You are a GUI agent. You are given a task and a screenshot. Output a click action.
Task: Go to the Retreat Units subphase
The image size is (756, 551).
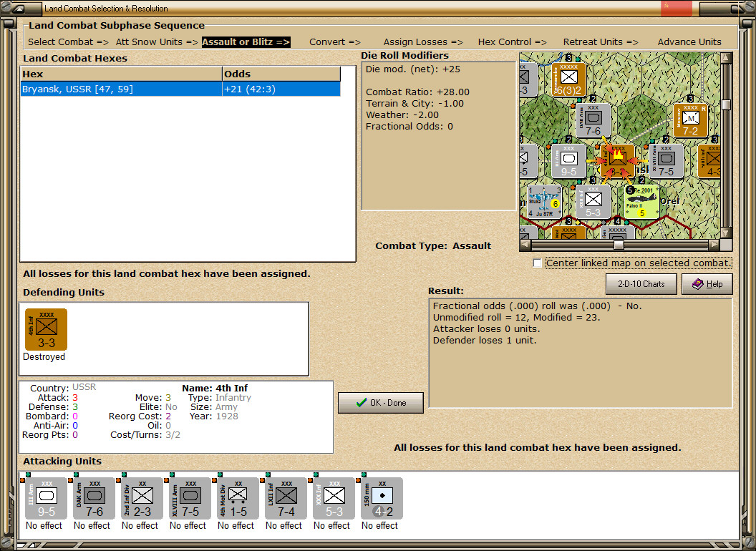(600, 42)
